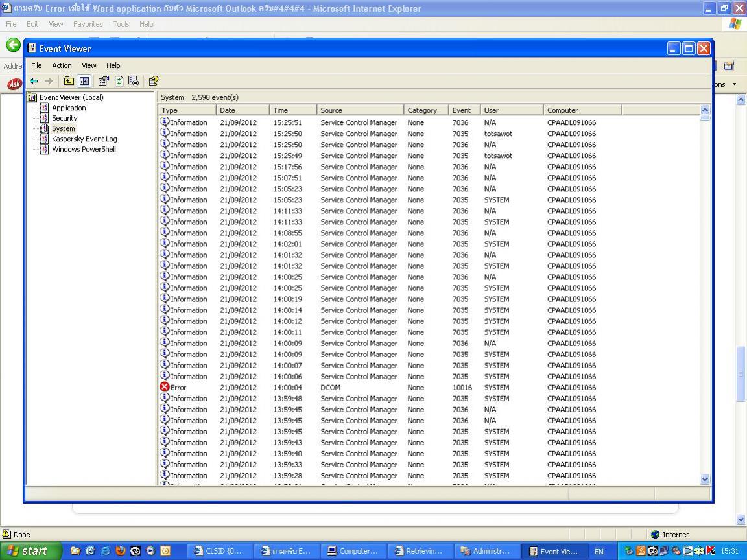The height and width of the screenshot is (560, 747).
Task: Select the Security log in tree
Action: click(x=64, y=118)
